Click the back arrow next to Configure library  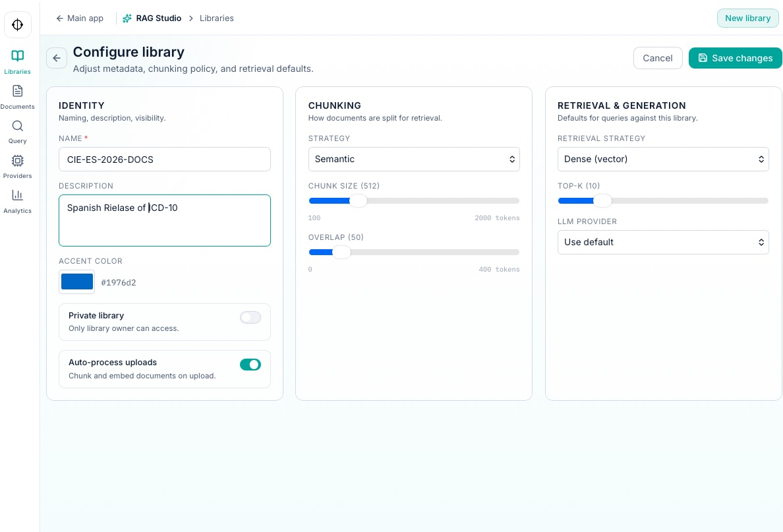point(57,58)
